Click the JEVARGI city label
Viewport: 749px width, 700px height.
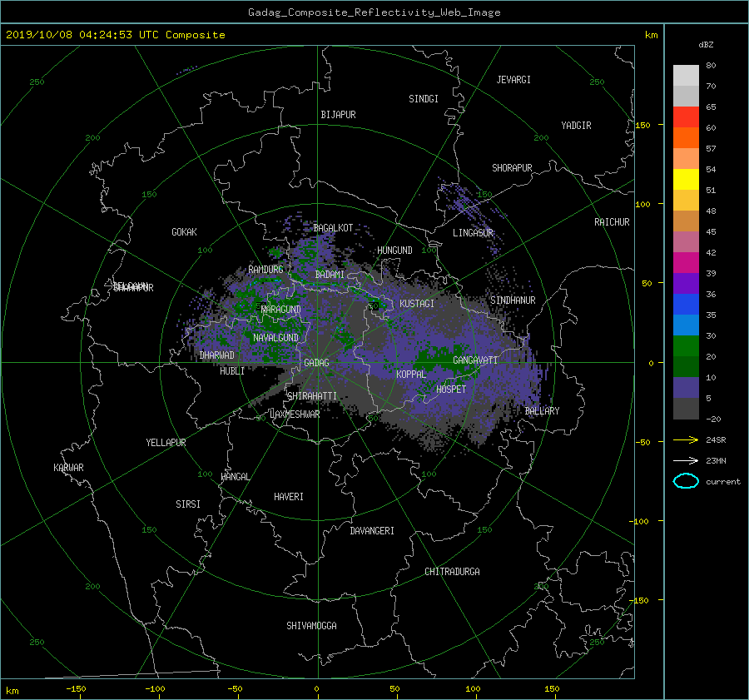point(513,80)
